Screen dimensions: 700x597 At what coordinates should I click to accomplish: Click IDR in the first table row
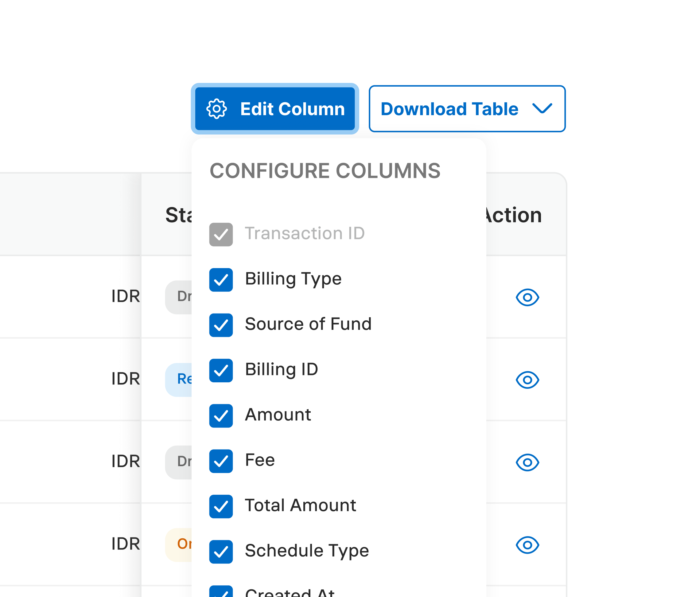tap(126, 296)
